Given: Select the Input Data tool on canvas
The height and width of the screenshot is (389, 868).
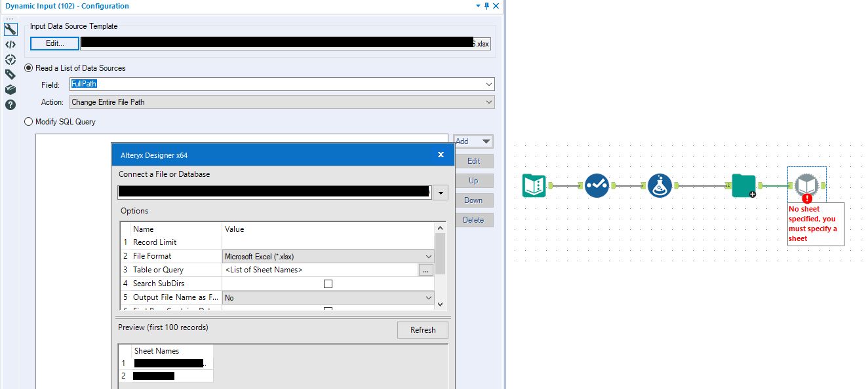Looking at the screenshot, I should [x=534, y=185].
